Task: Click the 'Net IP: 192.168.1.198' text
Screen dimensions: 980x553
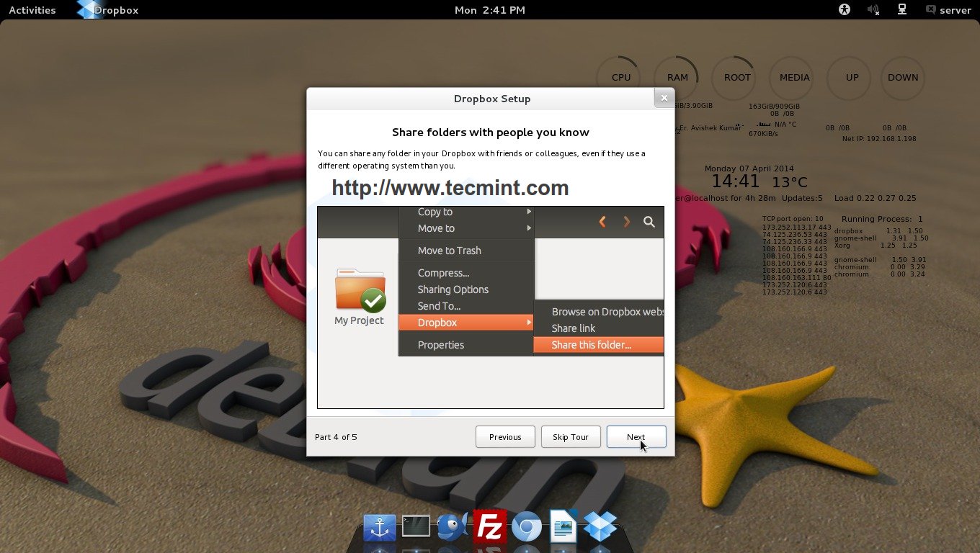Action: [879, 139]
